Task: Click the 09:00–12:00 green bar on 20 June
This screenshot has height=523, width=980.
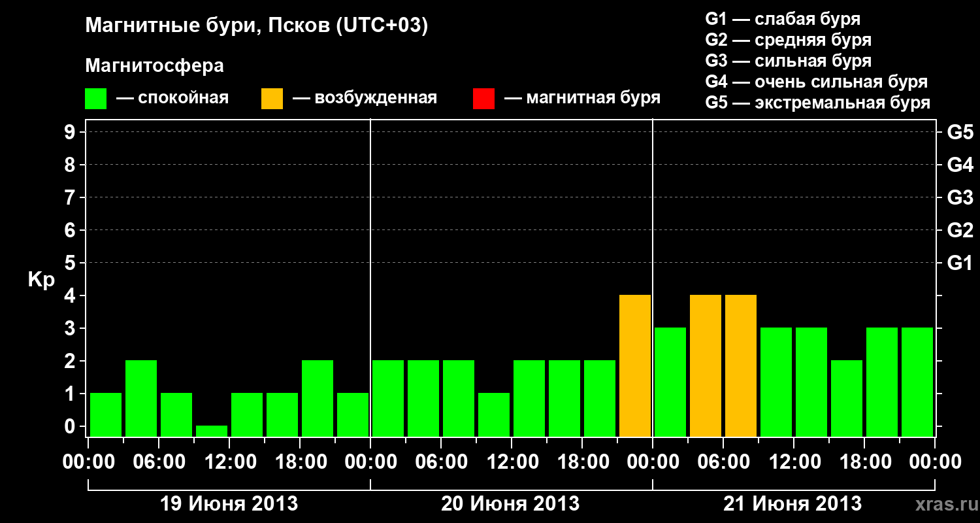Action: tap(494, 414)
